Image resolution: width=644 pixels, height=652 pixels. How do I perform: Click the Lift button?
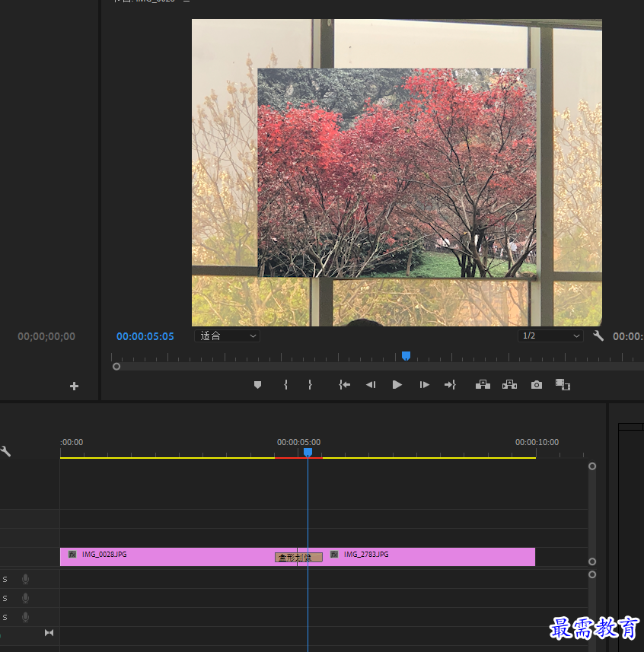pos(483,385)
